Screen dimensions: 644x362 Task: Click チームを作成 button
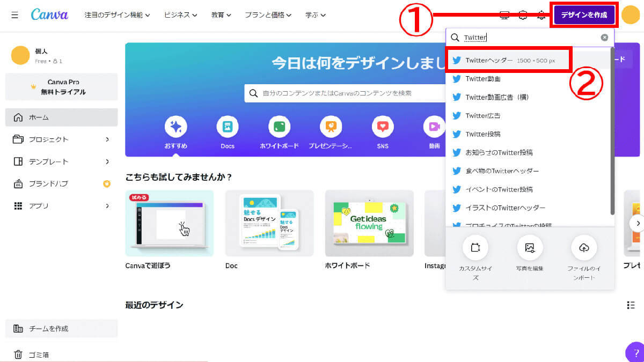(61, 328)
